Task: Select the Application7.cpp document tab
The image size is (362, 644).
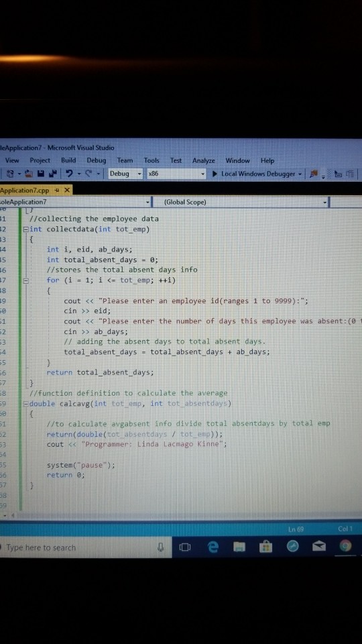Action: click(25, 191)
